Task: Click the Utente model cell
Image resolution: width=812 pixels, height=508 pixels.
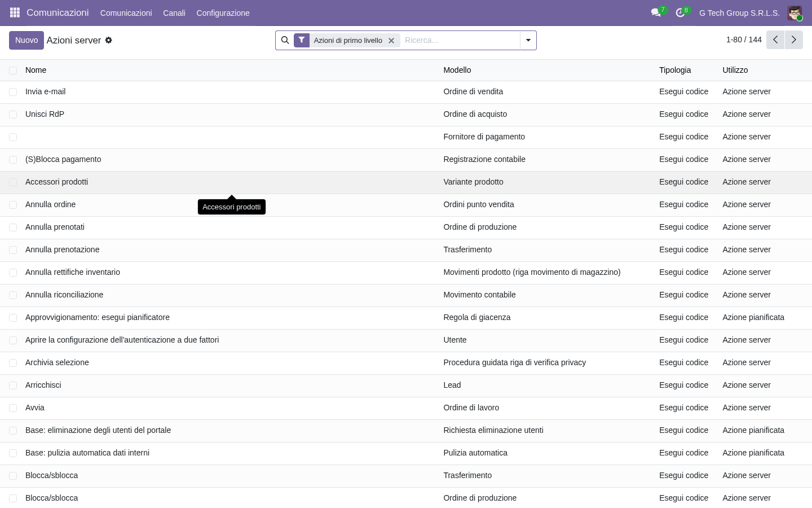Action: point(455,340)
